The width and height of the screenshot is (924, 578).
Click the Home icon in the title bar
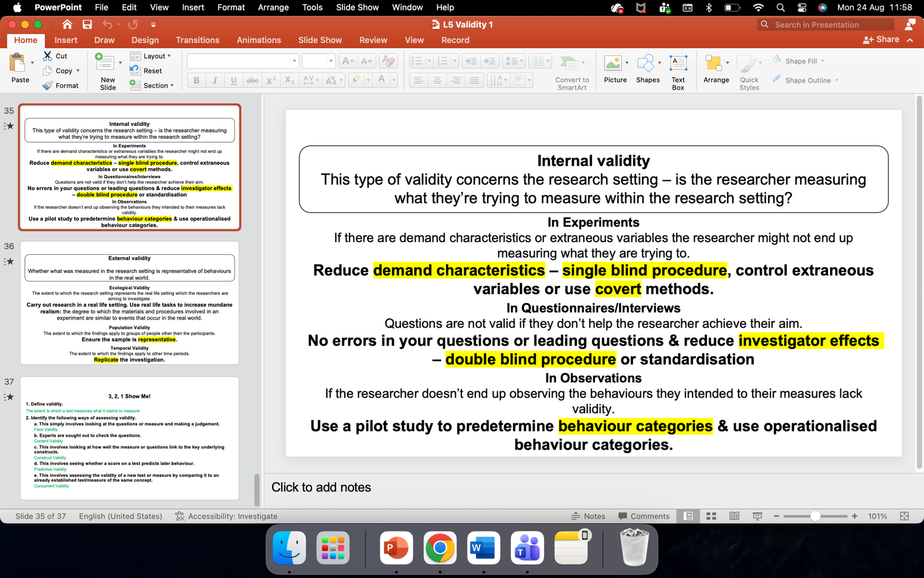pos(68,24)
